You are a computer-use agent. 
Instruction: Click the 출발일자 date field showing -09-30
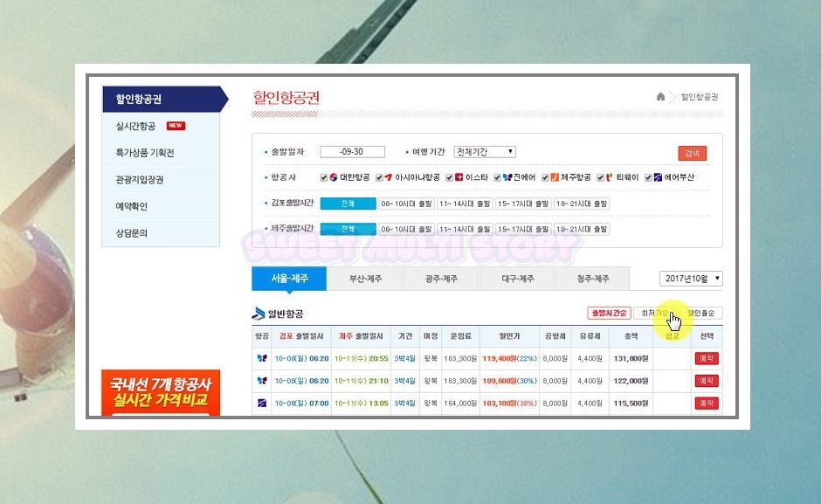352,152
